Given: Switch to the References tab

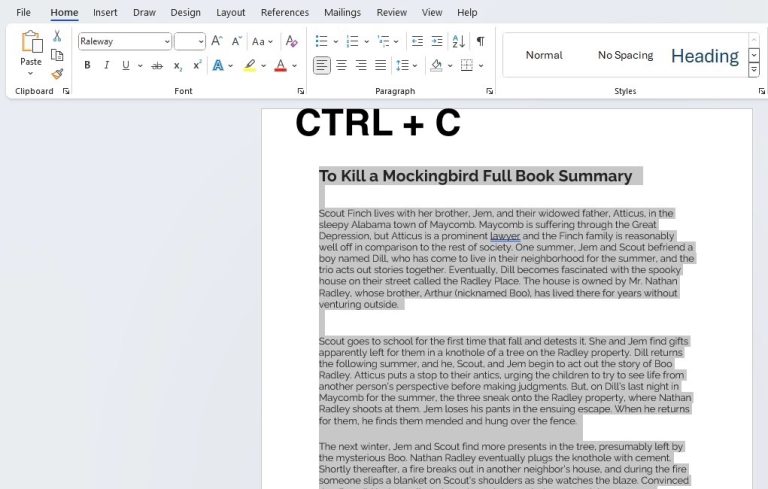Looking at the screenshot, I should tap(284, 12).
